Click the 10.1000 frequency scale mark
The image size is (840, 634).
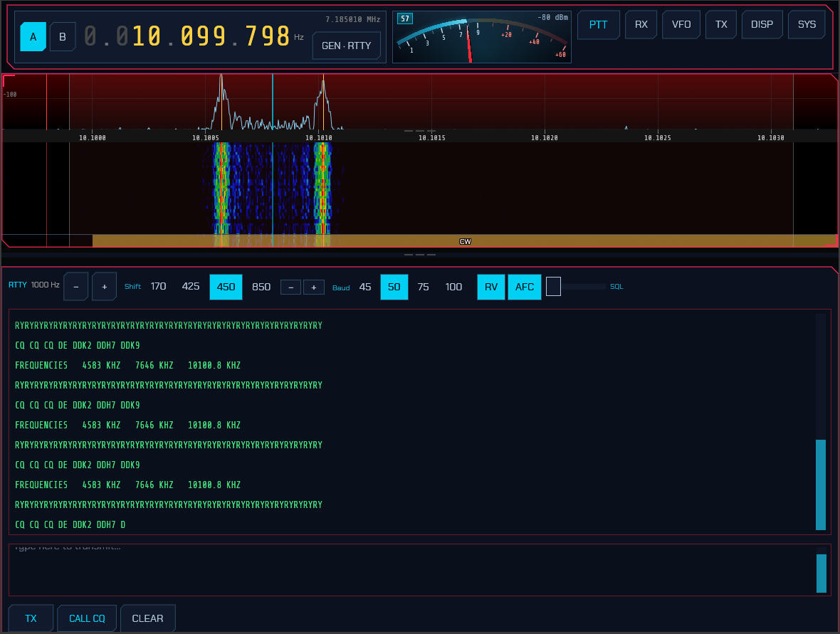92,137
